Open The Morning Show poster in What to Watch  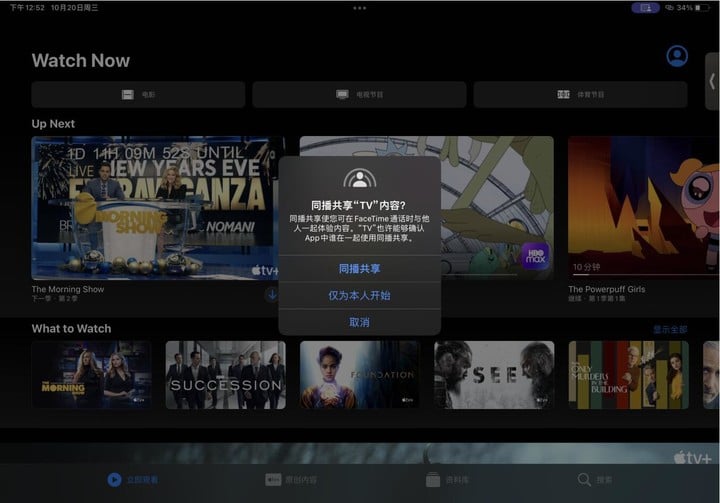pyautogui.click(x=91, y=375)
